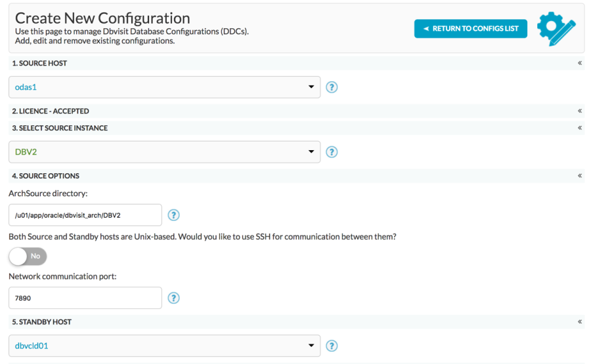Open help for ArchSource directory field
Viewport: 591px width, 364px height.
[x=173, y=215]
